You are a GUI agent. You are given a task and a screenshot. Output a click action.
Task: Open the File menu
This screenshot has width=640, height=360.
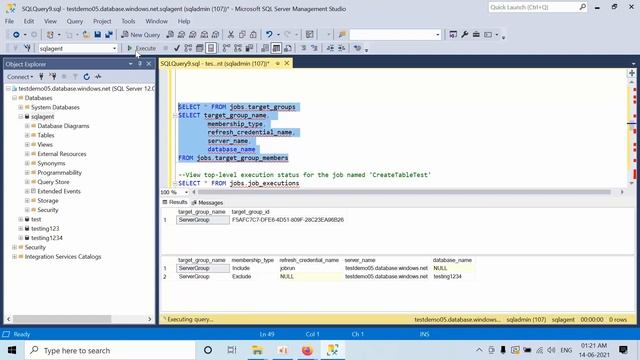[x=9, y=21]
